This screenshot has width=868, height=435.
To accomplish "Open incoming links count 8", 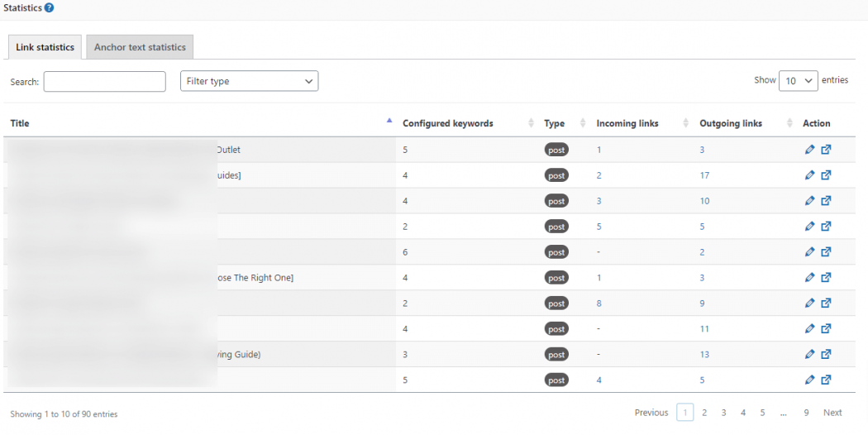I will pos(599,304).
